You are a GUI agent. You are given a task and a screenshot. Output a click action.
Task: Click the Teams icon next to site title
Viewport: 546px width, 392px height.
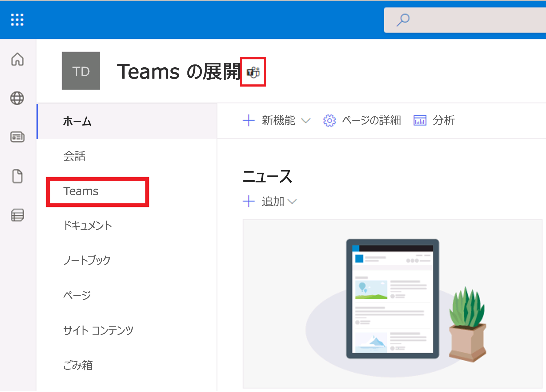(253, 72)
